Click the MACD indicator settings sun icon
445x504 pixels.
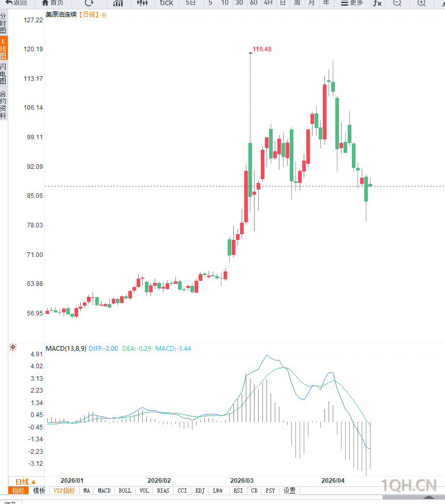pyautogui.click(x=13, y=347)
